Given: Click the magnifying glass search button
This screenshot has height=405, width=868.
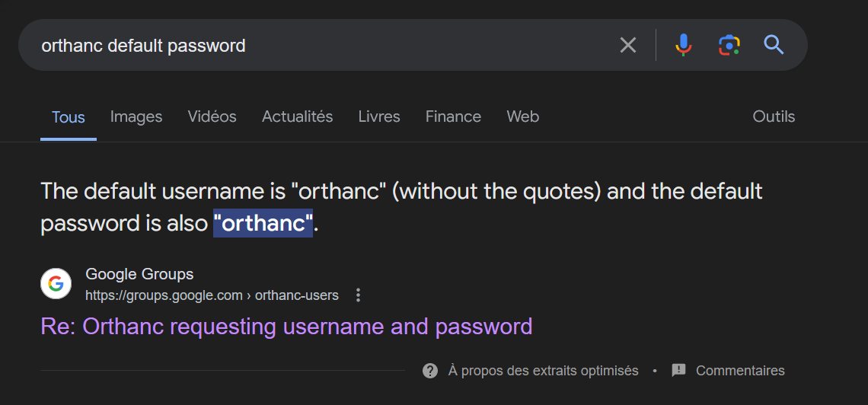Looking at the screenshot, I should point(774,45).
